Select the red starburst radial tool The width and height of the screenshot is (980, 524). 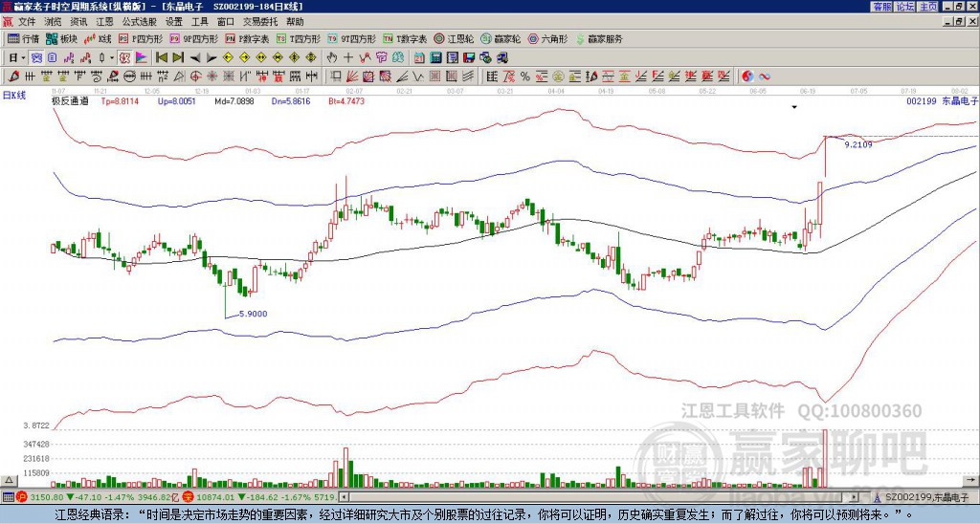click(212, 76)
